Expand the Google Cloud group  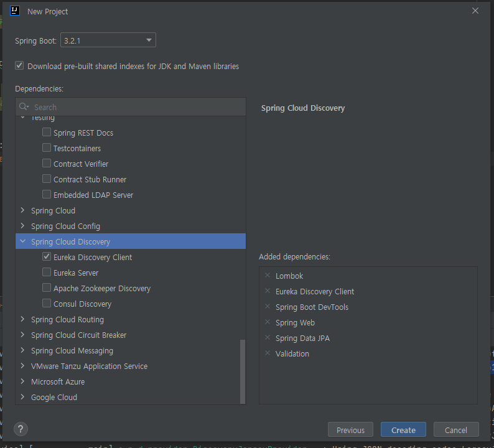tap(22, 396)
